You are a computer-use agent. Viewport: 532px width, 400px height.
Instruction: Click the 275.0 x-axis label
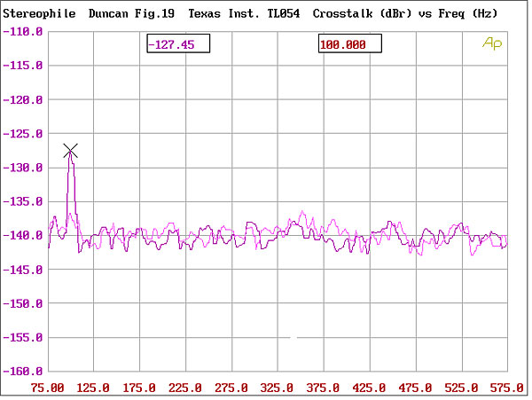click(231, 388)
